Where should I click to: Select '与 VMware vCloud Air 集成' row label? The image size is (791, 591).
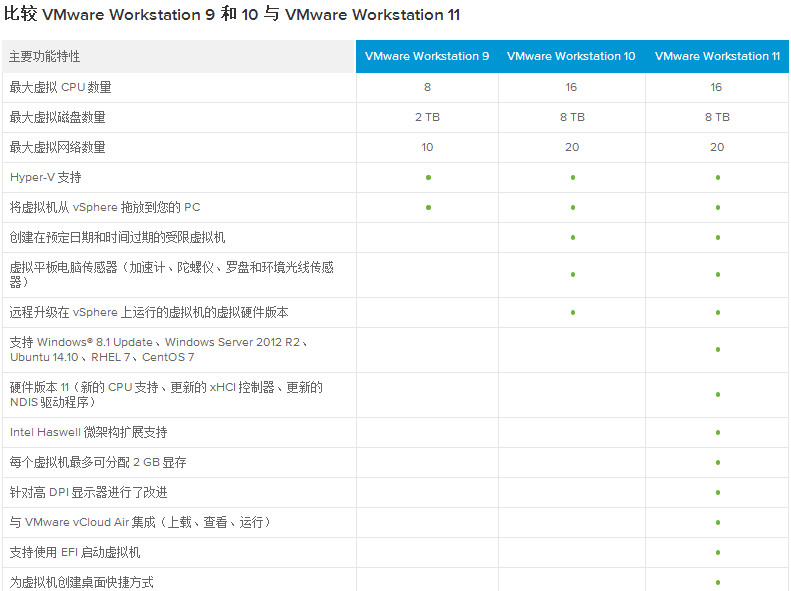coord(140,522)
